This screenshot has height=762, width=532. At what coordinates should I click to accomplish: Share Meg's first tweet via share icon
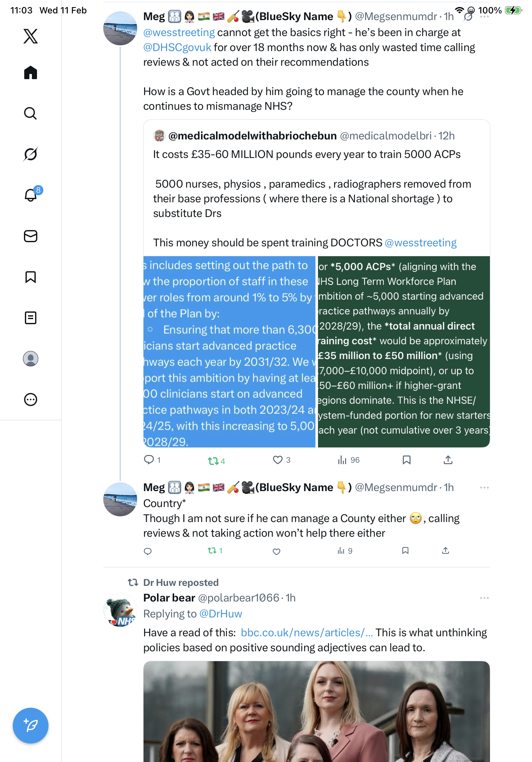coord(448,459)
